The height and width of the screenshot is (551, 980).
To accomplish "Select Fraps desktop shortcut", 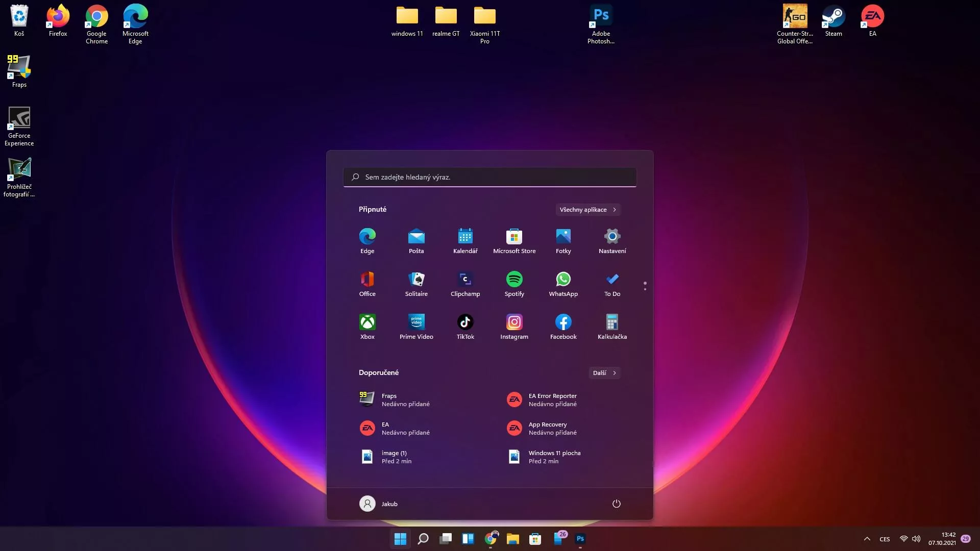I will click(19, 72).
